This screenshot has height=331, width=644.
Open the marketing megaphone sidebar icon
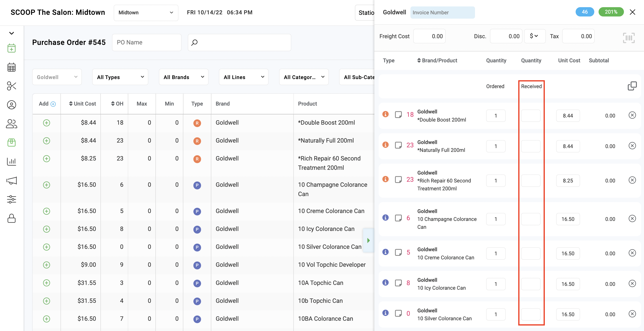click(11, 180)
